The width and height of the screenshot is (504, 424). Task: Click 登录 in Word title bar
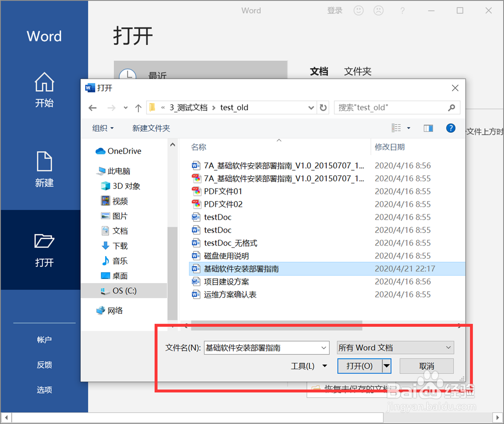tap(335, 10)
